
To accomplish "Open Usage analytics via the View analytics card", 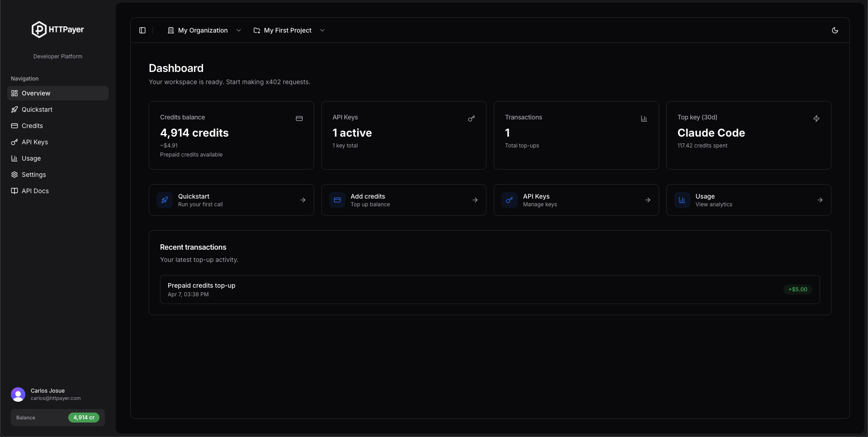I will pyautogui.click(x=748, y=199).
